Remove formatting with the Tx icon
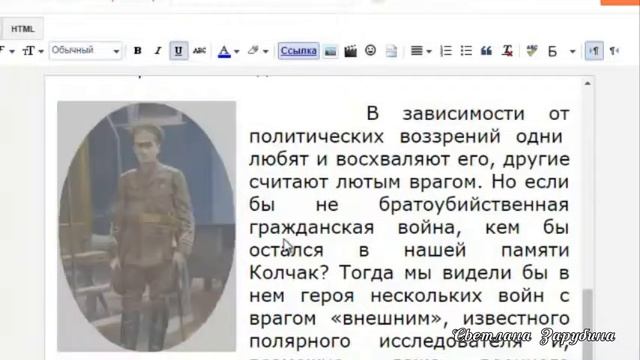 (x=507, y=51)
